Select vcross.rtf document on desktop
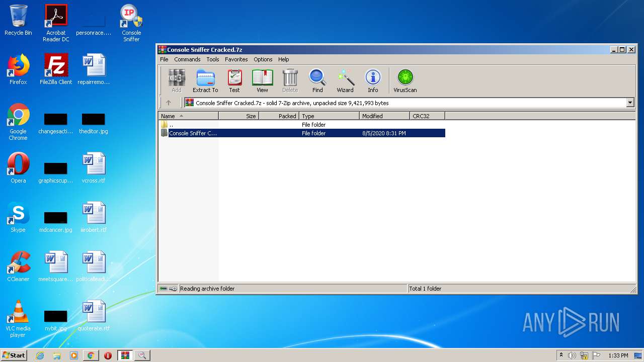This screenshot has height=362, width=644. (94, 168)
